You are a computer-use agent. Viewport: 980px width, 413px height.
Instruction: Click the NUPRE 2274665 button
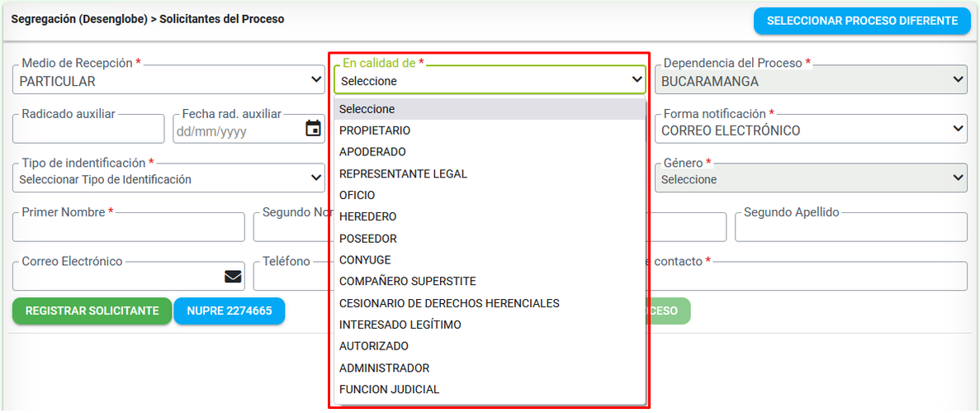click(x=230, y=311)
